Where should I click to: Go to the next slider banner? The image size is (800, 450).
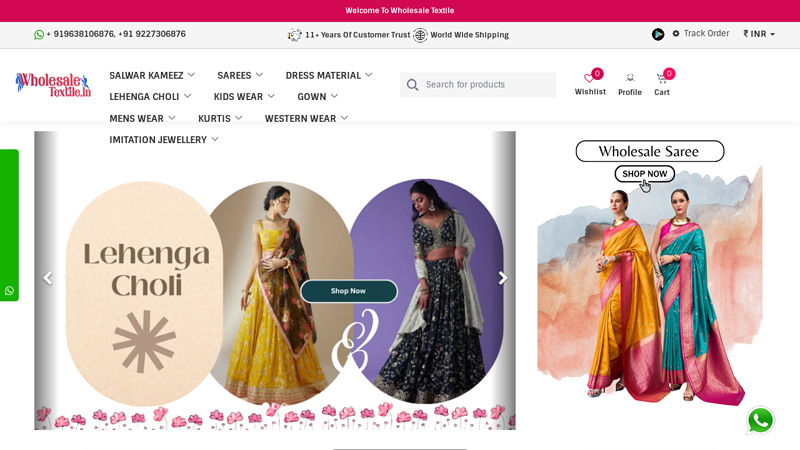click(503, 278)
